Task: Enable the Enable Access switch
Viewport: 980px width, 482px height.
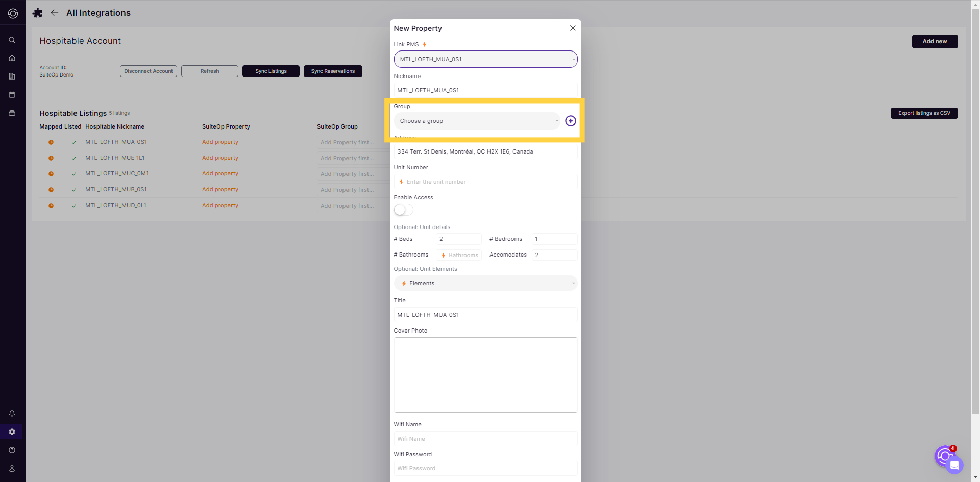Action: 403,209
